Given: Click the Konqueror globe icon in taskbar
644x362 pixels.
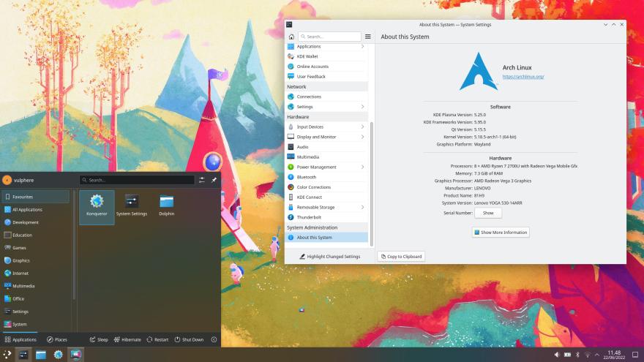Looking at the screenshot, I should coord(58,355).
